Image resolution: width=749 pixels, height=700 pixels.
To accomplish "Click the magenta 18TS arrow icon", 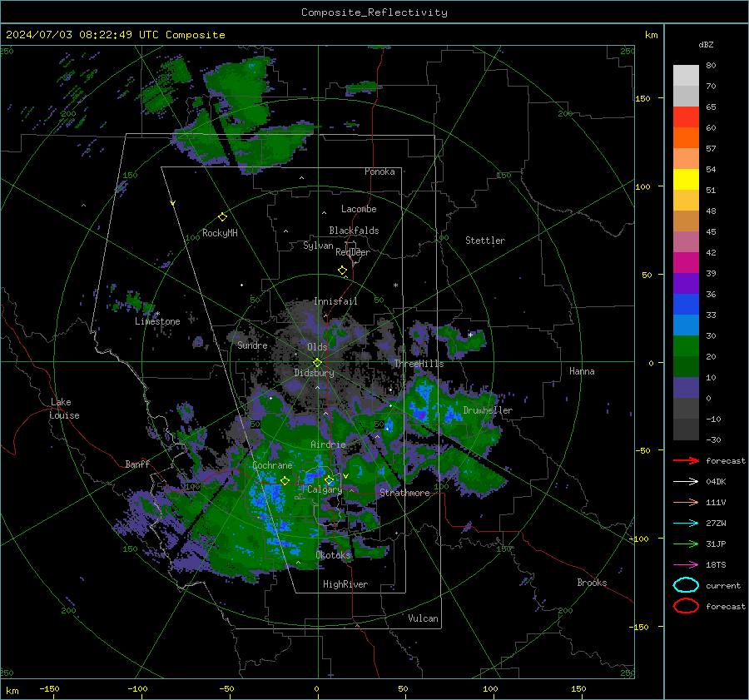I will click(x=686, y=565).
